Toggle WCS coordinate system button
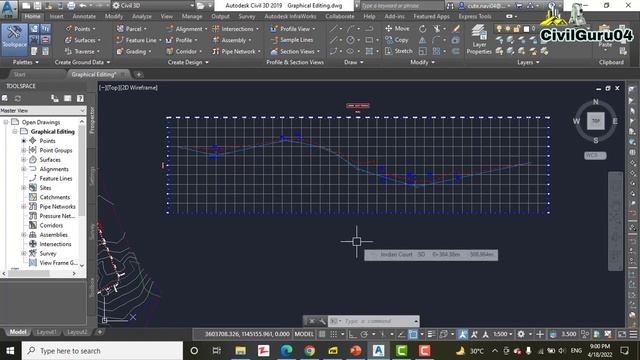 [x=595, y=155]
